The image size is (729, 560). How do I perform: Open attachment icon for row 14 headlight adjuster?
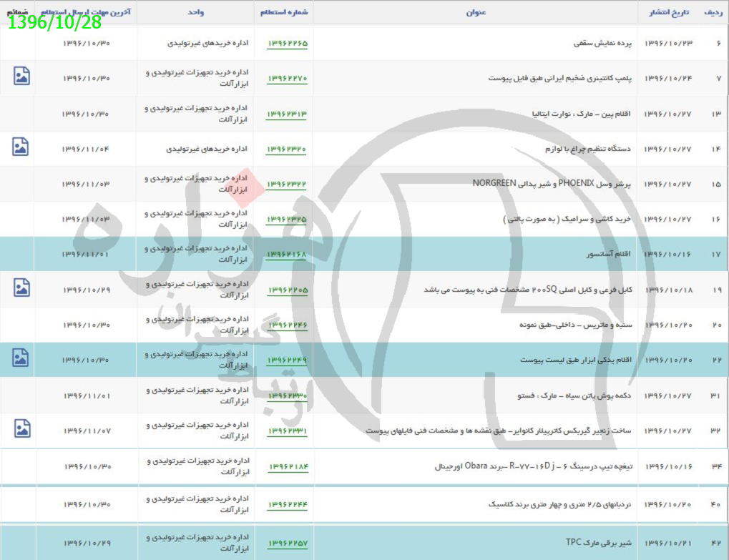click(21, 147)
